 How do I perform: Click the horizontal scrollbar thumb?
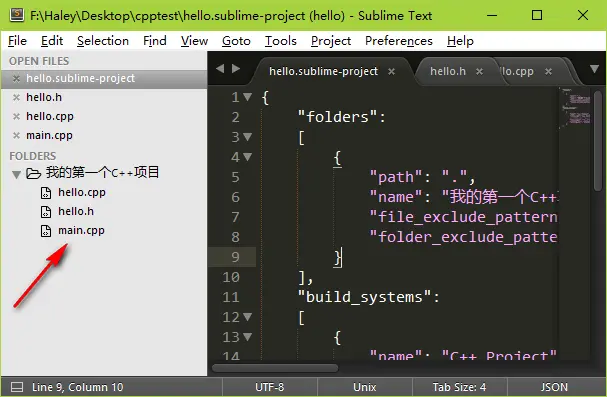coord(275,368)
